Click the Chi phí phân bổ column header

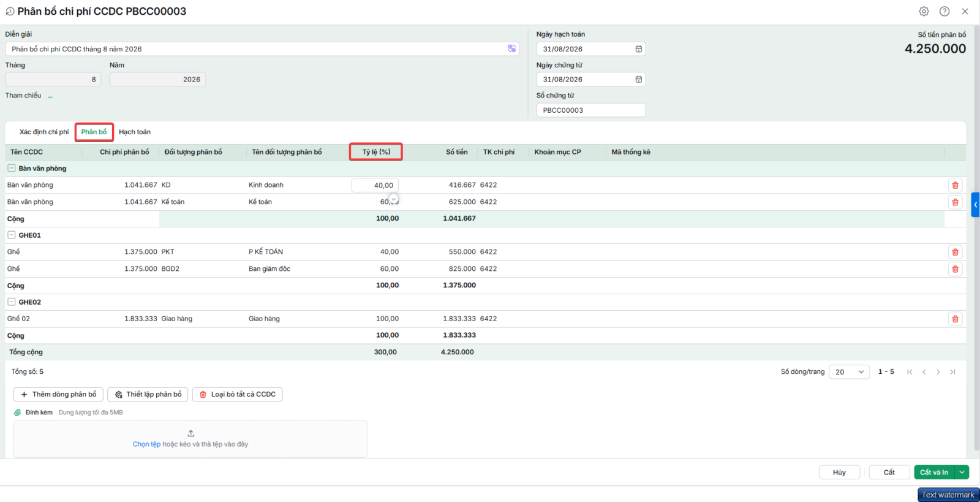124,152
